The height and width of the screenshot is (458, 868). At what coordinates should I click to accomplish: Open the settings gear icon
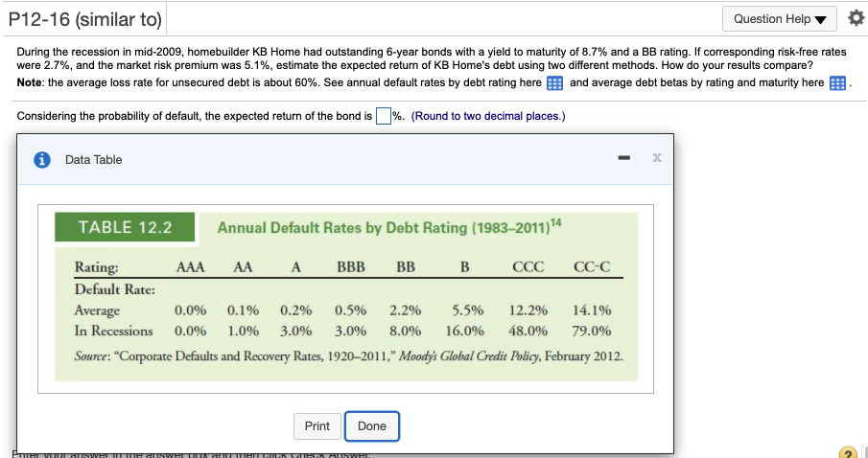(x=856, y=19)
